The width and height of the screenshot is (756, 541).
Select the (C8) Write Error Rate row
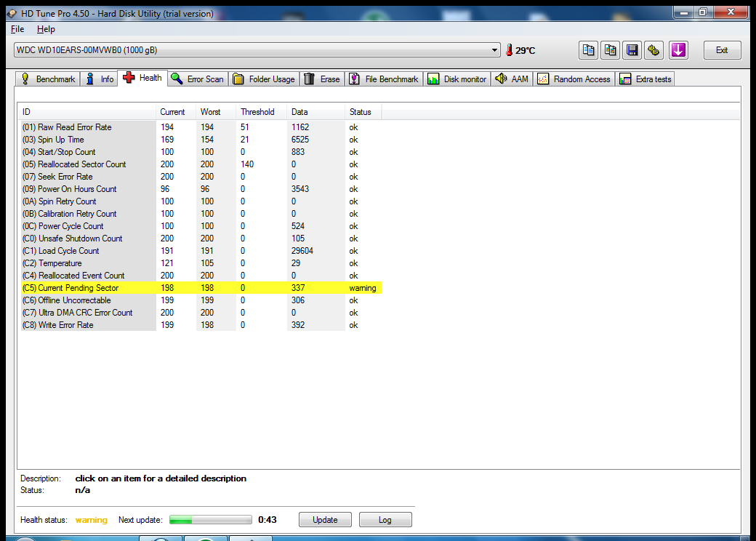point(201,325)
